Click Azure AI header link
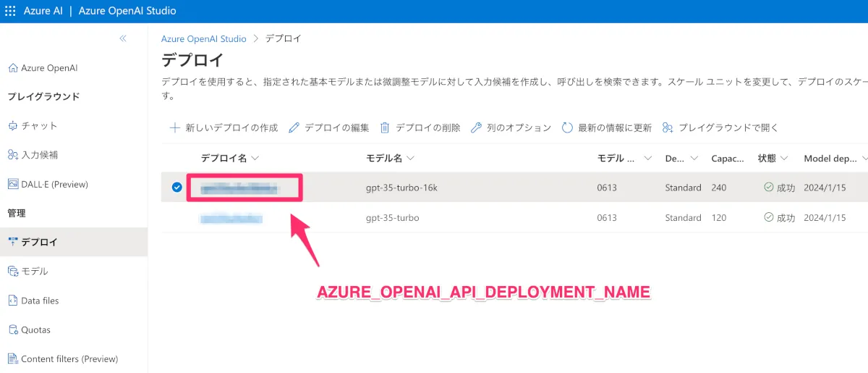This screenshot has height=373, width=868. tap(43, 11)
